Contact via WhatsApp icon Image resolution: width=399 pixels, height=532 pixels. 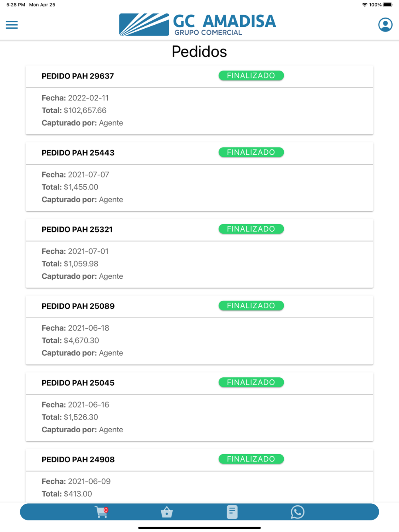(x=297, y=512)
